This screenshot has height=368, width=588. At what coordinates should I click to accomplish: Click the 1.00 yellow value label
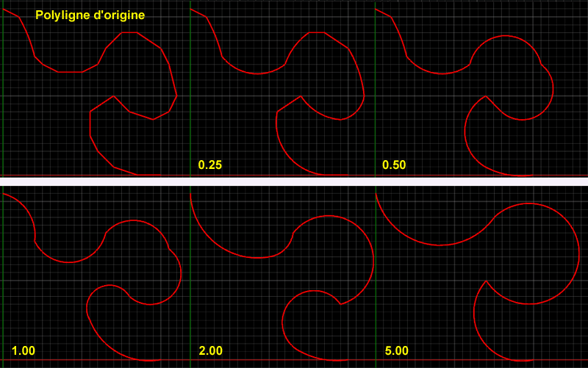[24, 351]
